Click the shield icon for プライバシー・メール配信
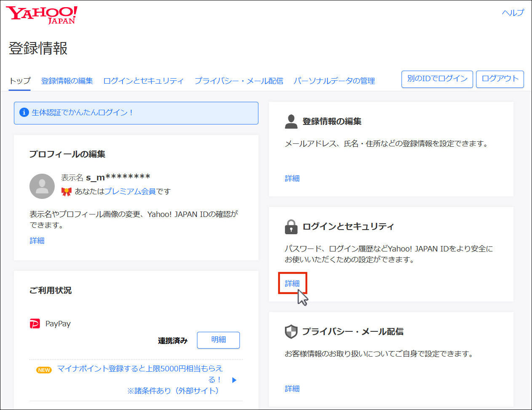This screenshot has width=532, height=410. (291, 332)
